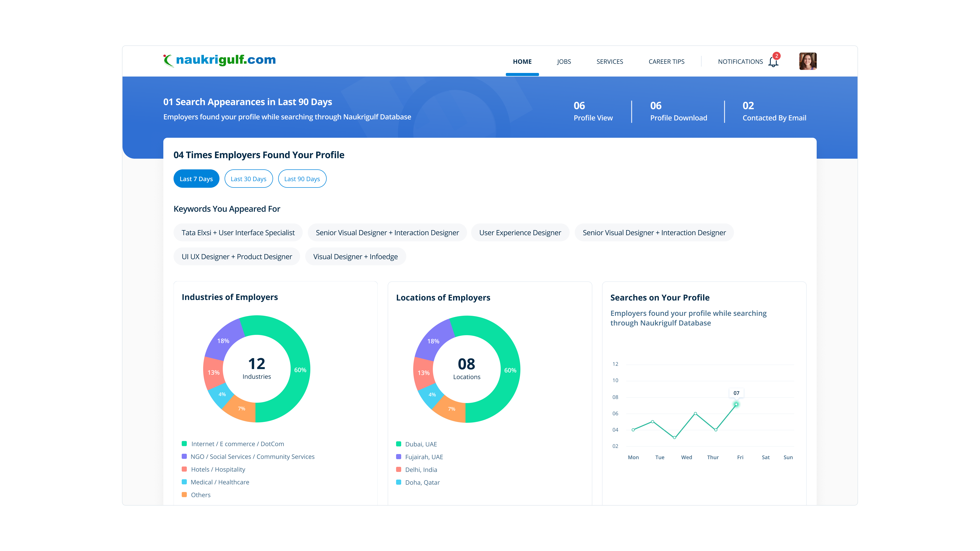Select the Last 7 Days filter
980x551 pixels.
coord(196,179)
